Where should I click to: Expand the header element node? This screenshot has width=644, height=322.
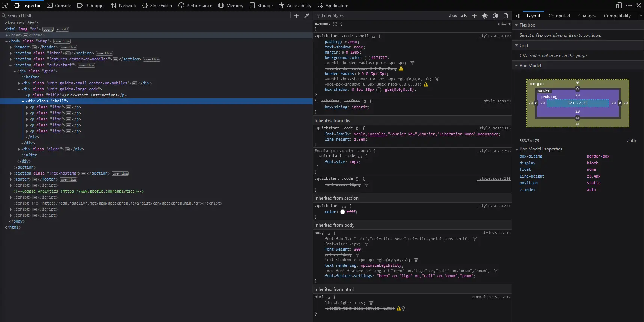[11, 47]
